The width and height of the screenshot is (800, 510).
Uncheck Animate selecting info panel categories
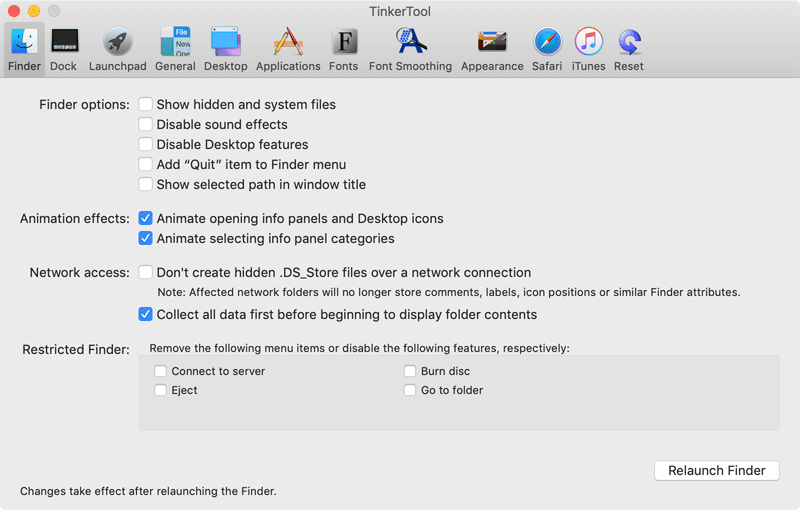[x=145, y=238]
